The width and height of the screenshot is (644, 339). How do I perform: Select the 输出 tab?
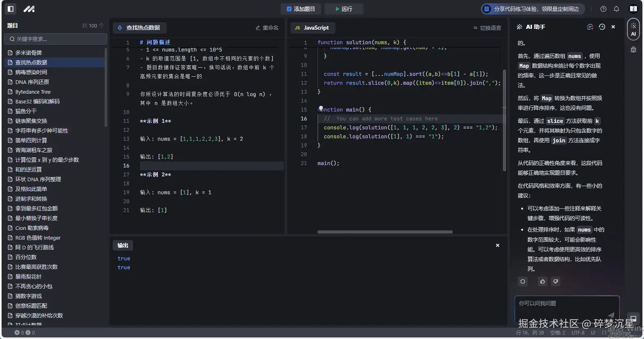coord(123,245)
